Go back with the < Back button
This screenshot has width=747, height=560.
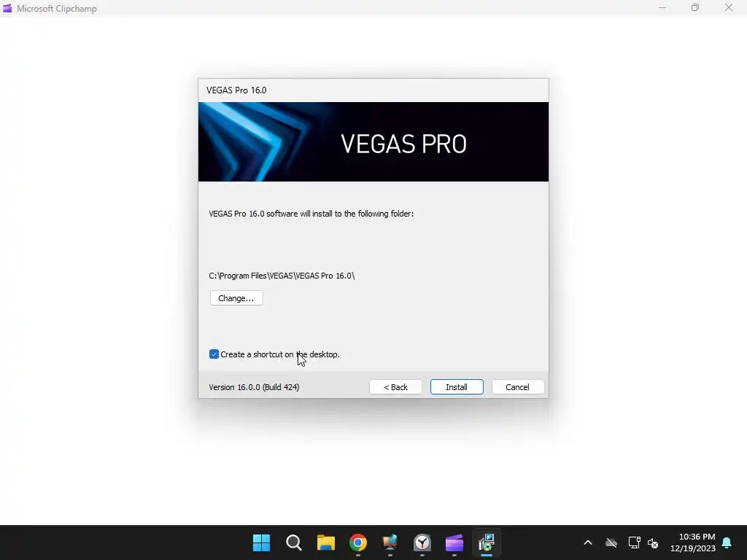395,387
